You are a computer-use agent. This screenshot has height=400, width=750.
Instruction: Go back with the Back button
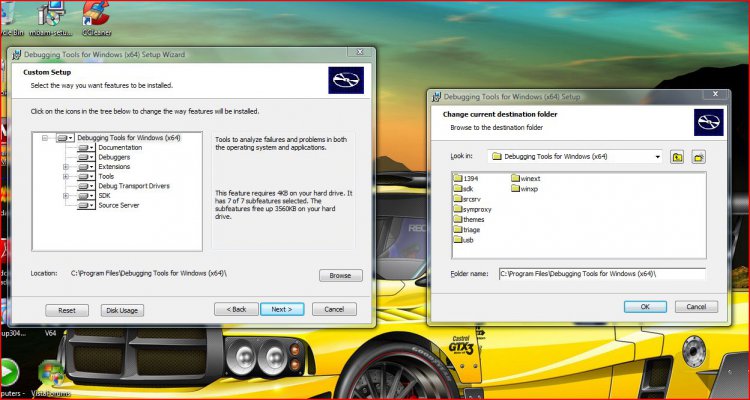(x=236, y=309)
